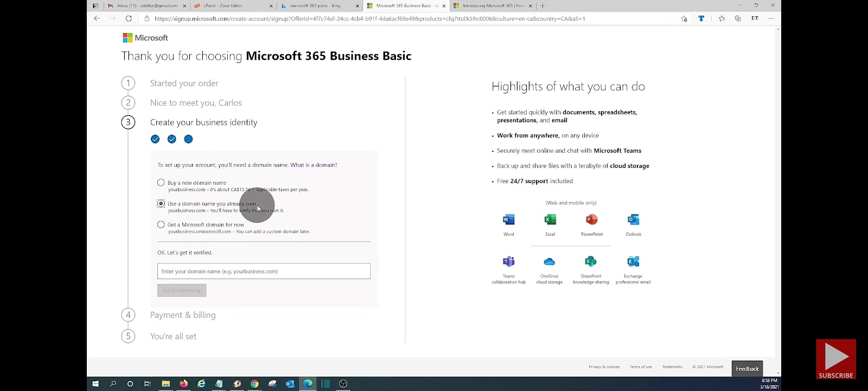This screenshot has height=391, width=868.
Task: Reload the page with the refresh icon
Action: [x=129, y=18]
